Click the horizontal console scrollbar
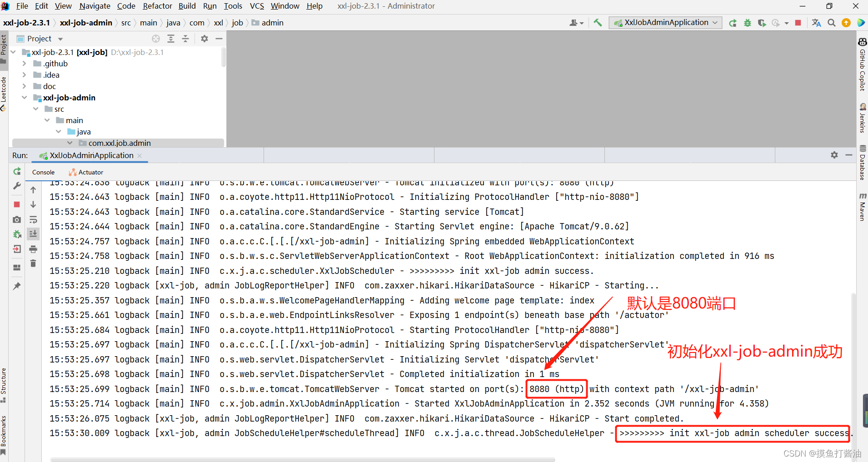 point(302,459)
